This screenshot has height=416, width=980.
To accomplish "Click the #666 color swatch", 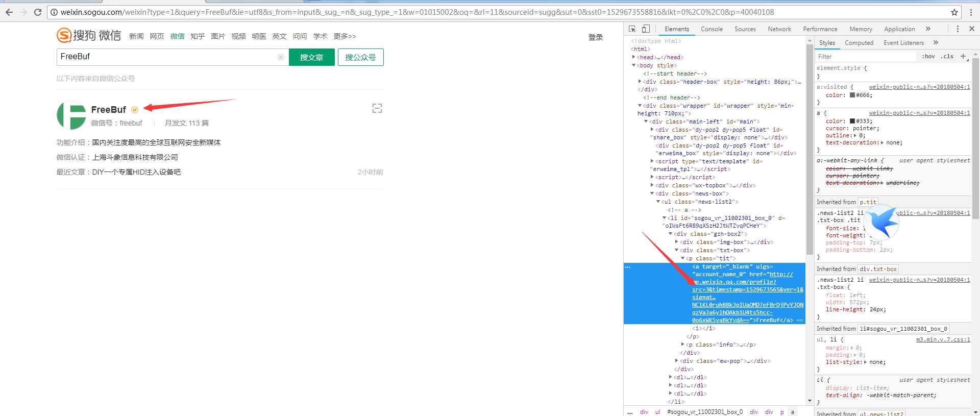I will point(852,95).
